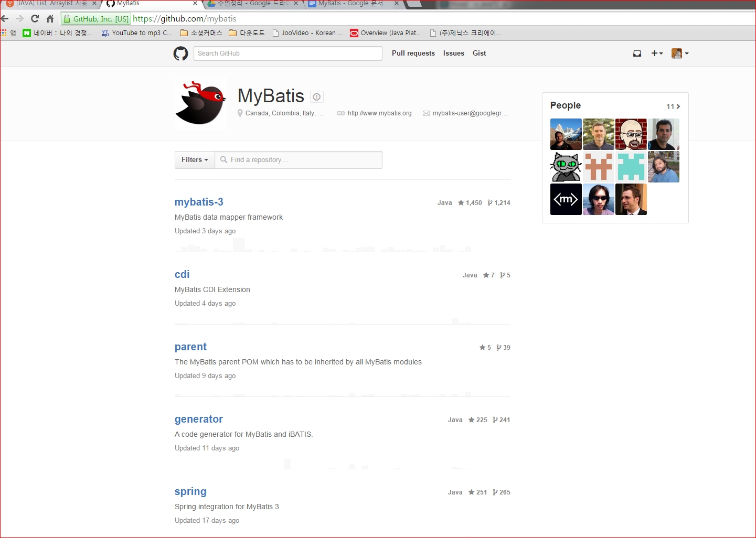Click the MyBatis bird logo
This screenshot has width=756, height=538.
click(x=201, y=103)
